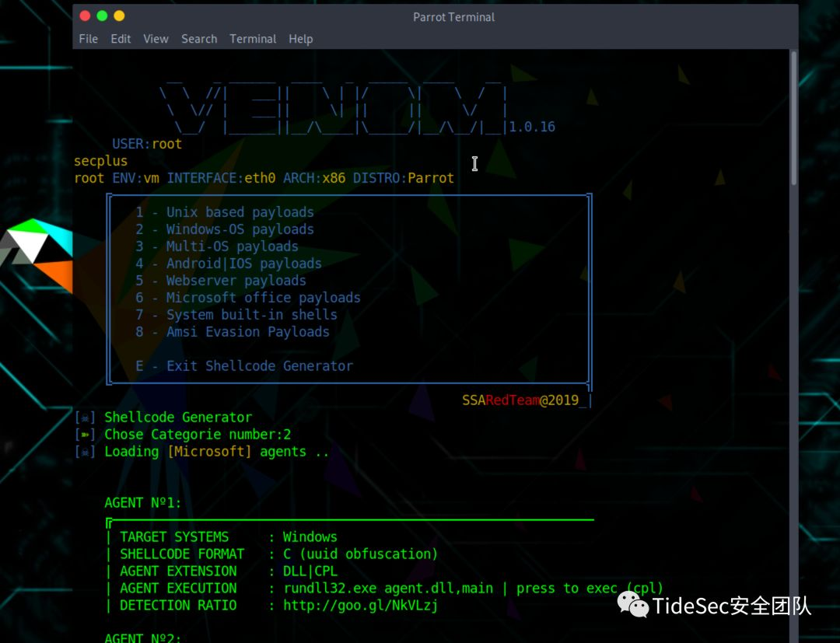Click '1 - Unix based payloads' line

(225, 212)
